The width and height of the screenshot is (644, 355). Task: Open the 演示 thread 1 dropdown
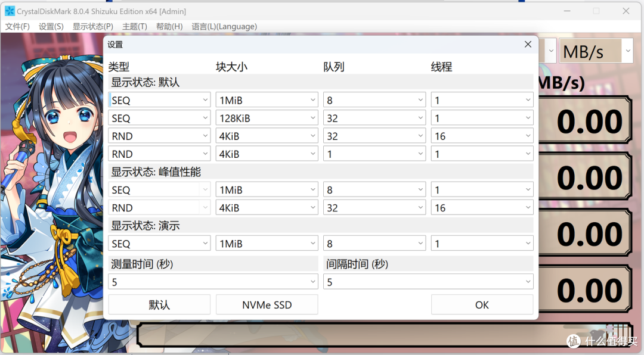[482, 244]
